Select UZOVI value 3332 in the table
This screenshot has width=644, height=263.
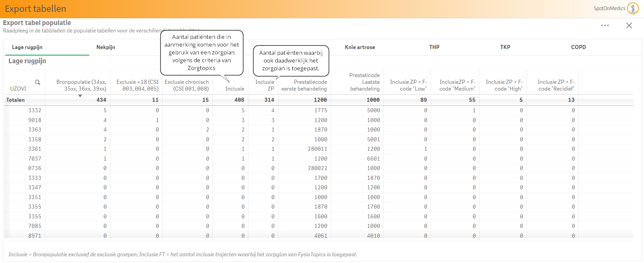[x=34, y=111]
